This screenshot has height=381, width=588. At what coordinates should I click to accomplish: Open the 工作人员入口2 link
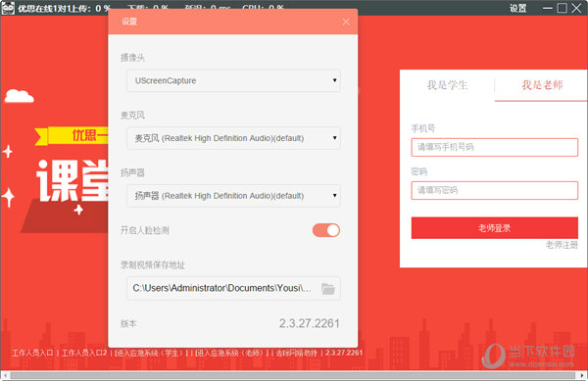tap(84, 353)
